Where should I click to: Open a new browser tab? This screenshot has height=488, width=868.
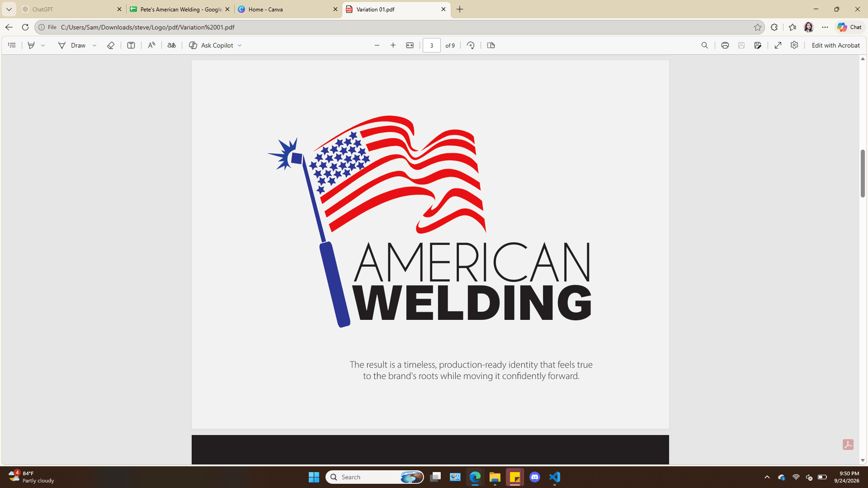(x=460, y=9)
